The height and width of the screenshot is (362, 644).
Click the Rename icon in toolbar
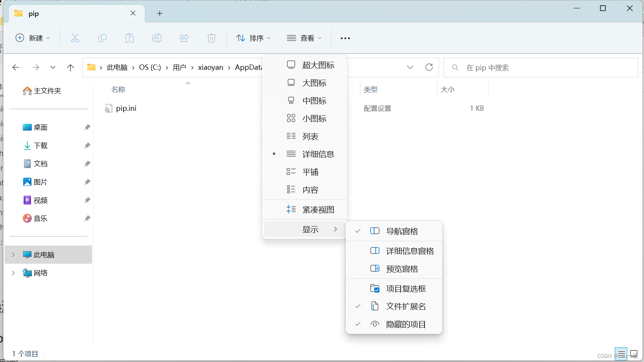(157, 38)
